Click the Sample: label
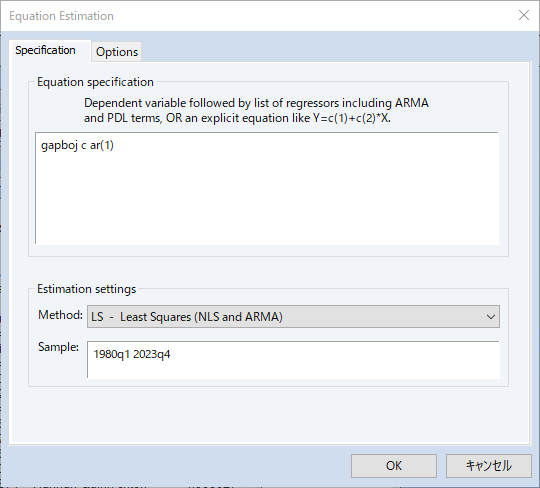 (58, 347)
